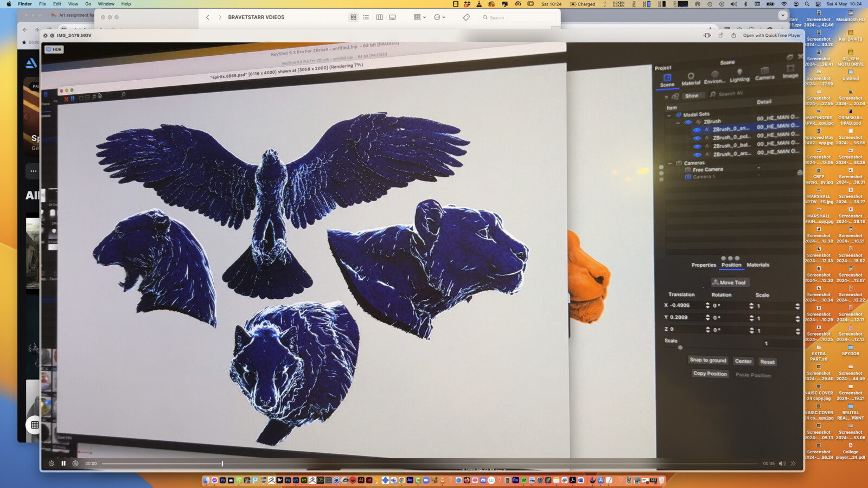Viewport: 868px width, 488px height.
Task: Seek using the video progress bar
Action: tap(430, 464)
